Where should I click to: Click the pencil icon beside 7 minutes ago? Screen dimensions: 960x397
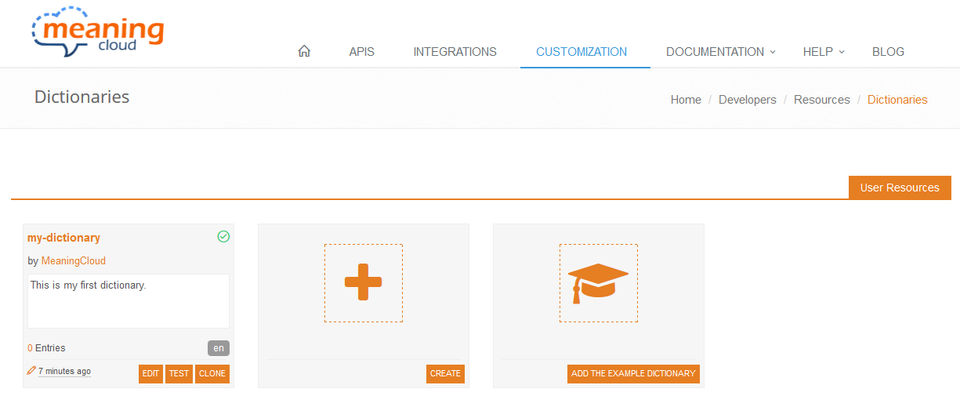tap(31, 371)
